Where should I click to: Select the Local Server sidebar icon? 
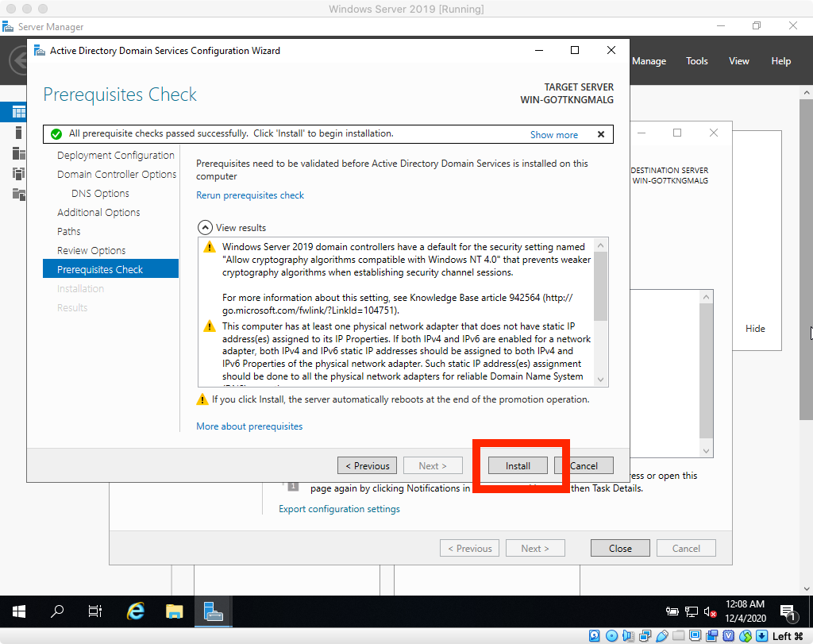pos(19,133)
